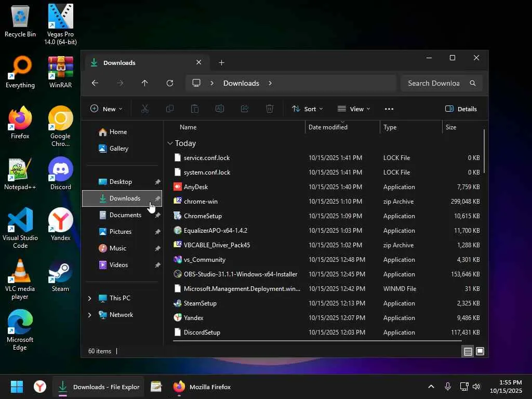Select the VLC media player desktop icon
Viewport: 532px width, 399px height.
[20, 279]
